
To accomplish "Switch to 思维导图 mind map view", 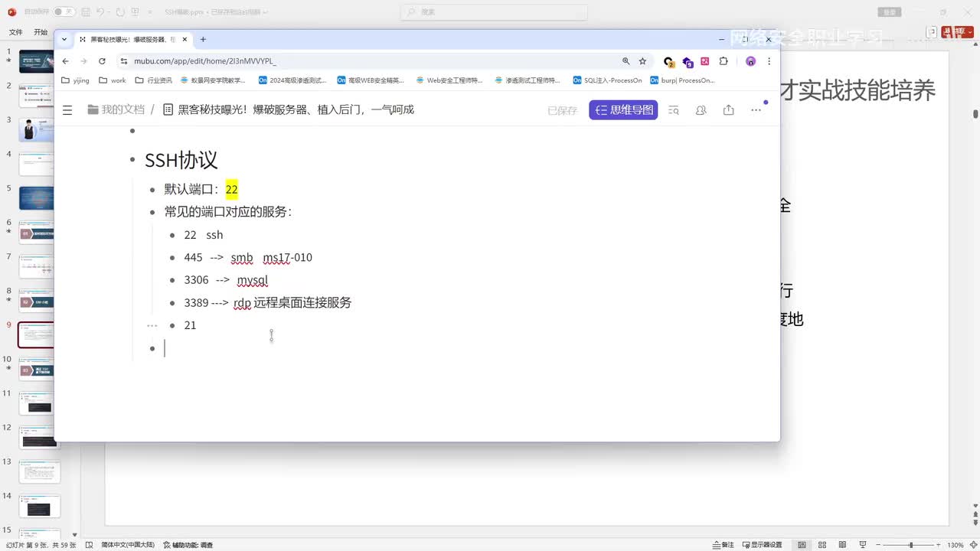I will click(623, 110).
